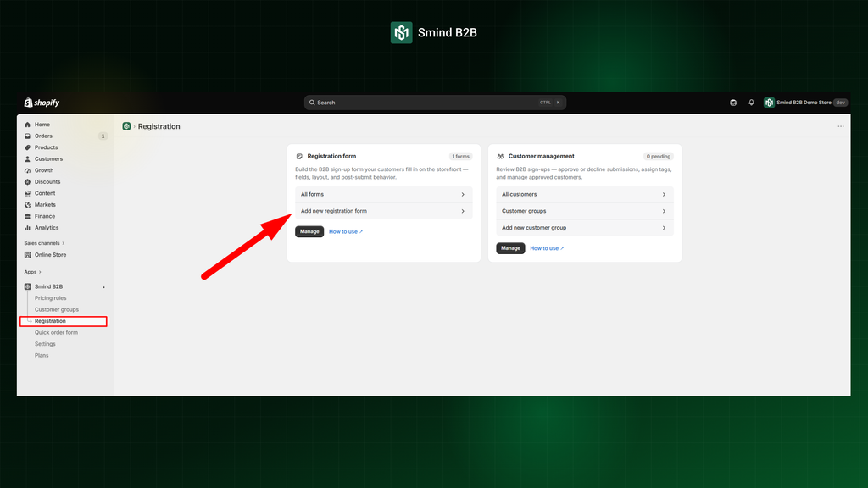Click the '1 forms' badge
868x488 pixels.
[460, 157]
